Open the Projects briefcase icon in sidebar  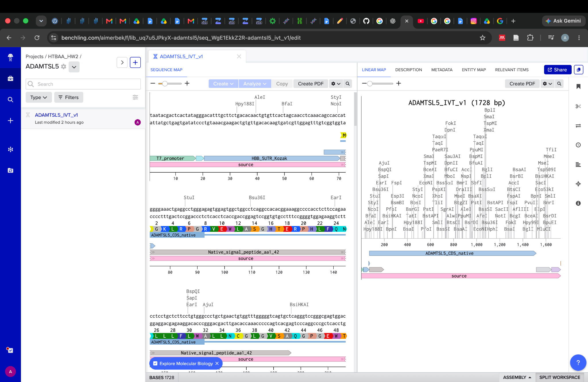tap(10, 78)
